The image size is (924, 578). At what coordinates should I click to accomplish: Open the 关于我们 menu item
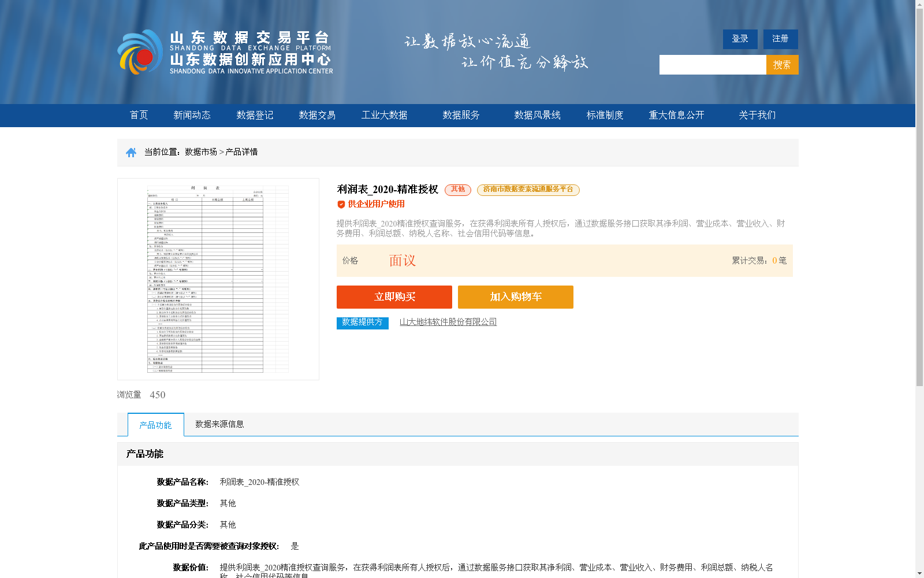point(757,116)
